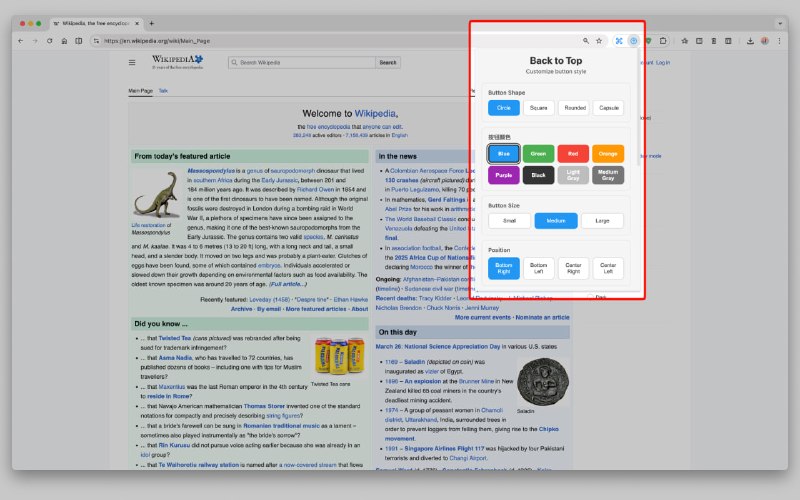Click the browser address bar URL

point(157,41)
